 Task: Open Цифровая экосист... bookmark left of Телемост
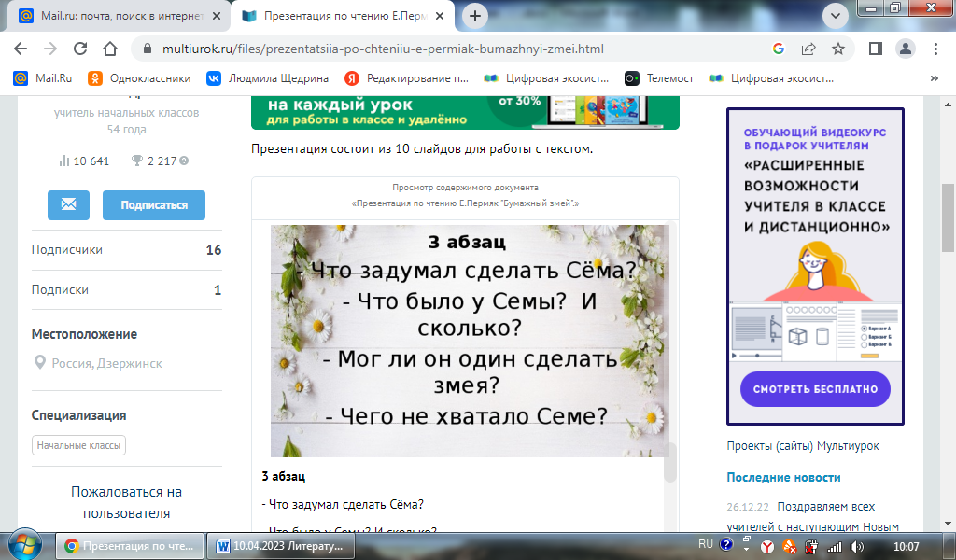546,78
